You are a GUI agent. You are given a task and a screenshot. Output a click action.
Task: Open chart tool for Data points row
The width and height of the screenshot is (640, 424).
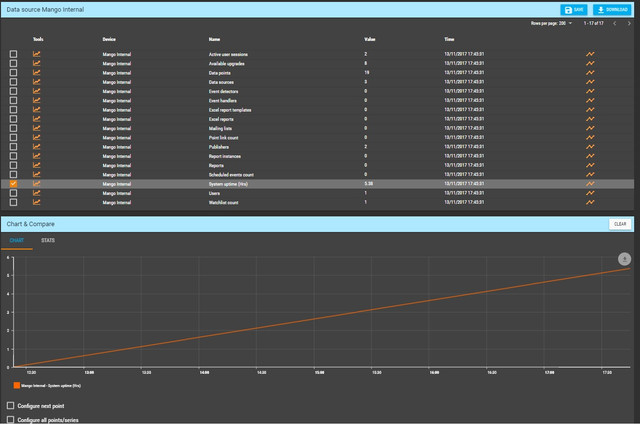[x=36, y=73]
